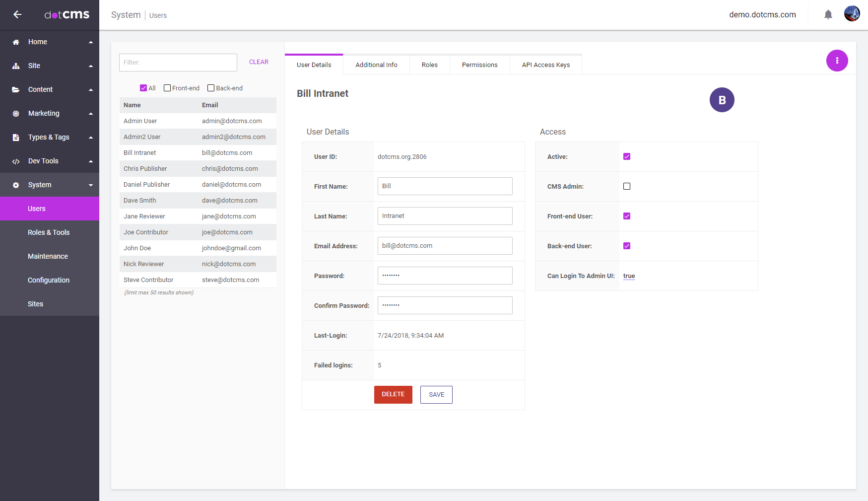Click into the First Name input field
The width and height of the screenshot is (868, 501).
445,186
